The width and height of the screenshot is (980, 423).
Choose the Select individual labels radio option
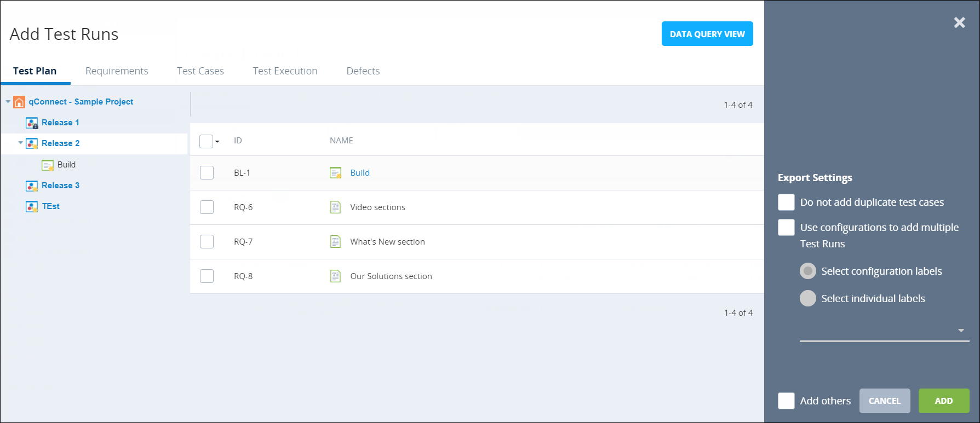(x=807, y=299)
